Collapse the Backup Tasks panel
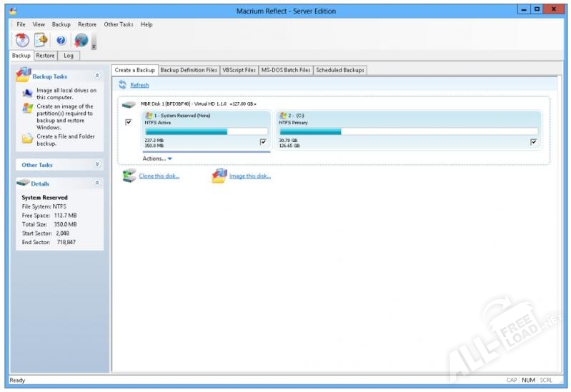 pos(97,76)
